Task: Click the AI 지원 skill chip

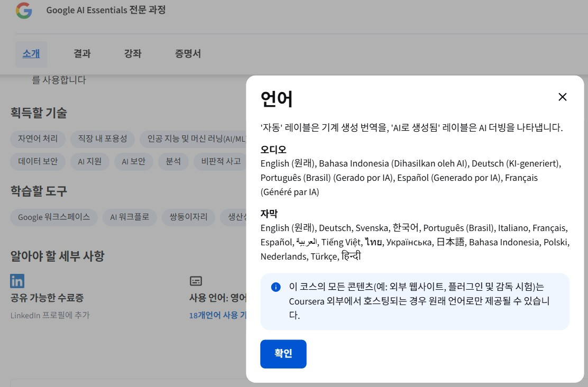Action: coord(89,162)
